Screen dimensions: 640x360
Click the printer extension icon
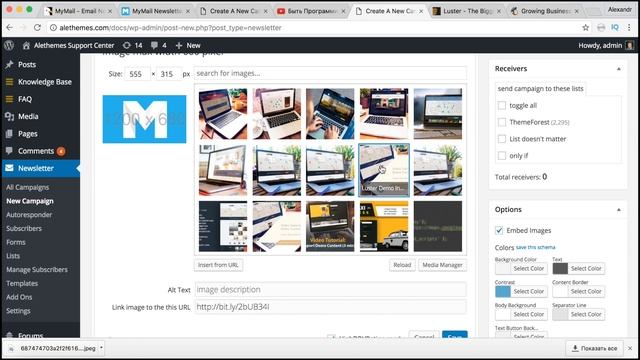pyautogui.click(x=601, y=27)
